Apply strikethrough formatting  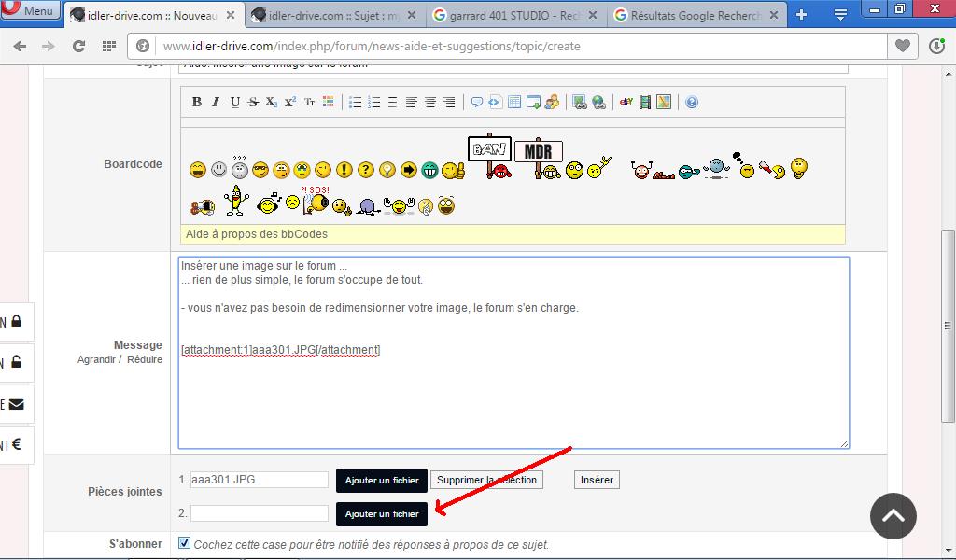[253, 103]
